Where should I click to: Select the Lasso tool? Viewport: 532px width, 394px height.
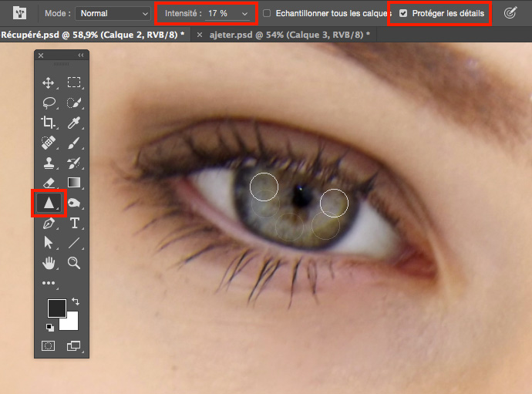click(48, 103)
